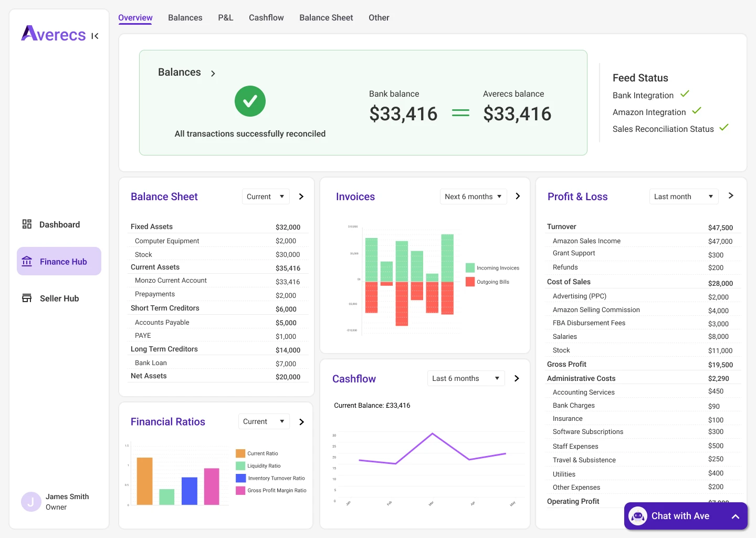Click the Finance Hub bank icon
Image resolution: width=756 pixels, height=538 pixels.
point(27,262)
